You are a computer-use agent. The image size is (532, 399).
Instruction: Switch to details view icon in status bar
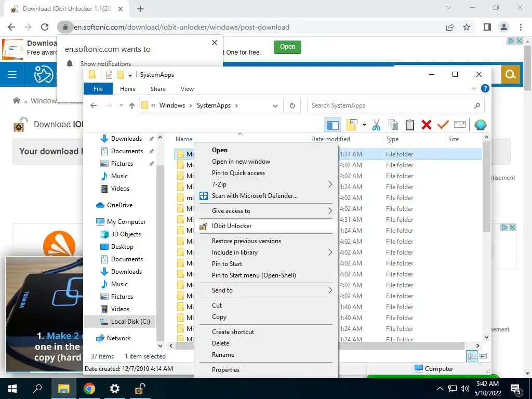click(x=472, y=356)
